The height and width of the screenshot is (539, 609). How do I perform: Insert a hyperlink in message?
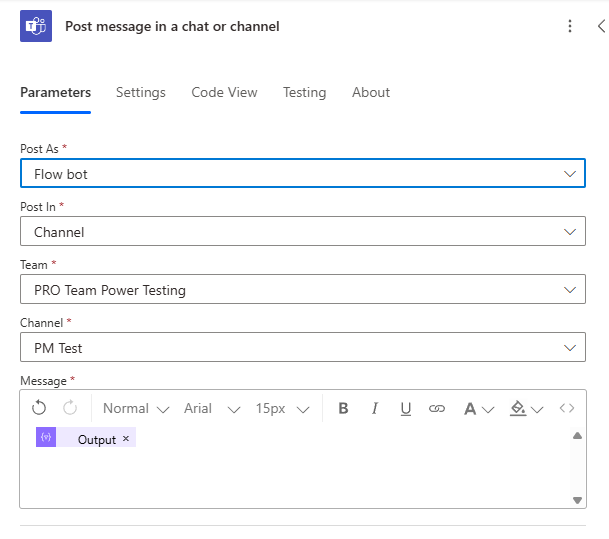(437, 409)
